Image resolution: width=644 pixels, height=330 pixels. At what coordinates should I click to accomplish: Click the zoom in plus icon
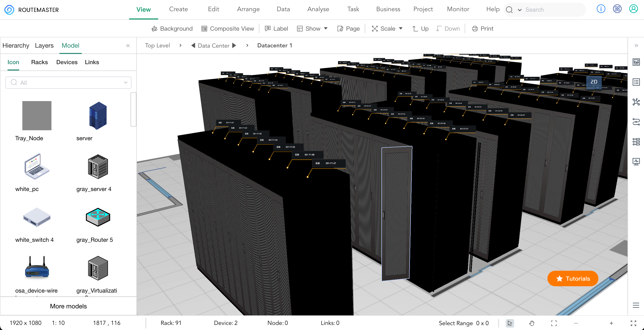click(611, 323)
